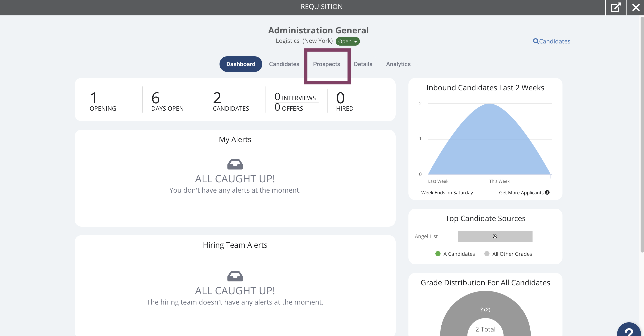Screen dimensions: 644x336
Task: Click the 0 Offers count
Action: pyautogui.click(x=289, y=107)
